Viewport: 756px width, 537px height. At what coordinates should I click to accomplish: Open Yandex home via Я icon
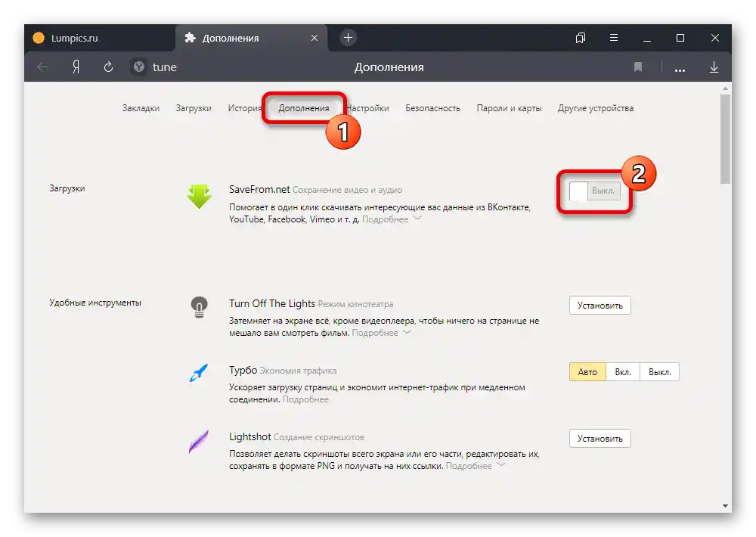tap(76, 67)
